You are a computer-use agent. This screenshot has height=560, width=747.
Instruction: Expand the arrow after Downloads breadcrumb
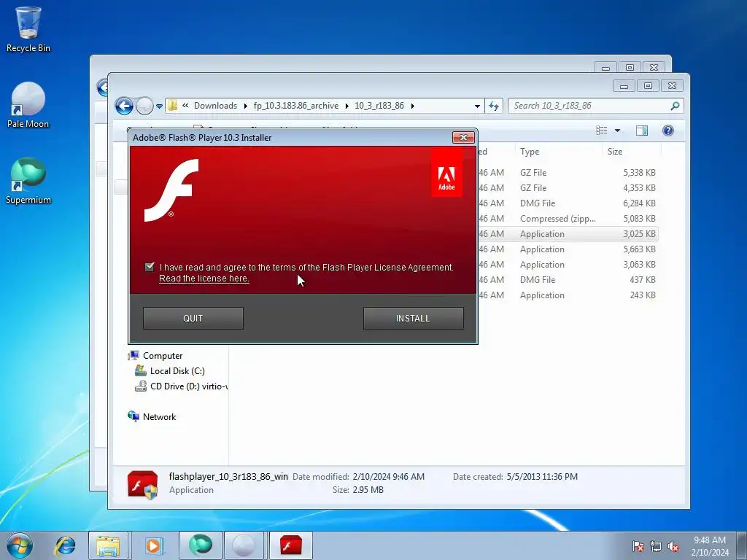[245, 106]
